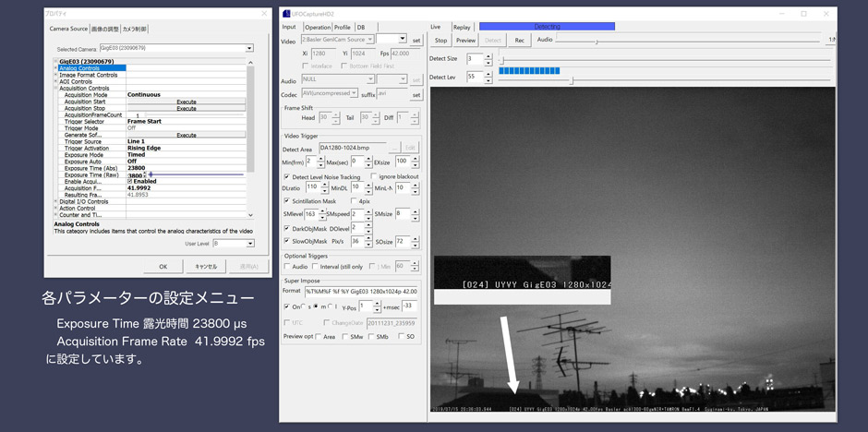Switch to the Operation tab
868x432 pixels.
click(317, 27)
